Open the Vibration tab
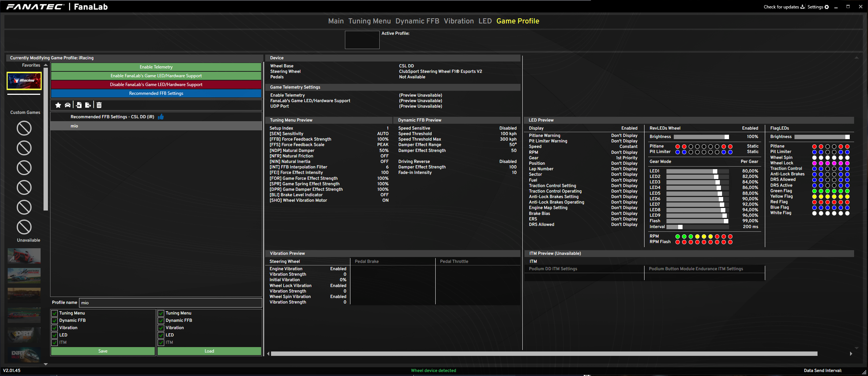The image size is (868, 376). click(x=459, y=21)
